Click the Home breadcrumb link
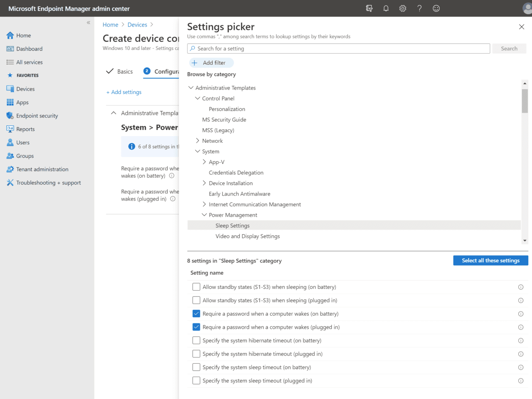 111,25
